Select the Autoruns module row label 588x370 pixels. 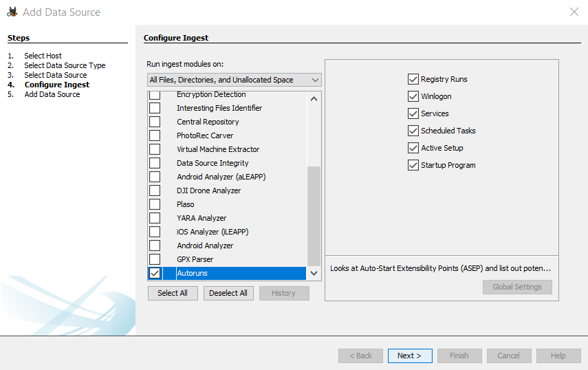(x=193, y=273)
